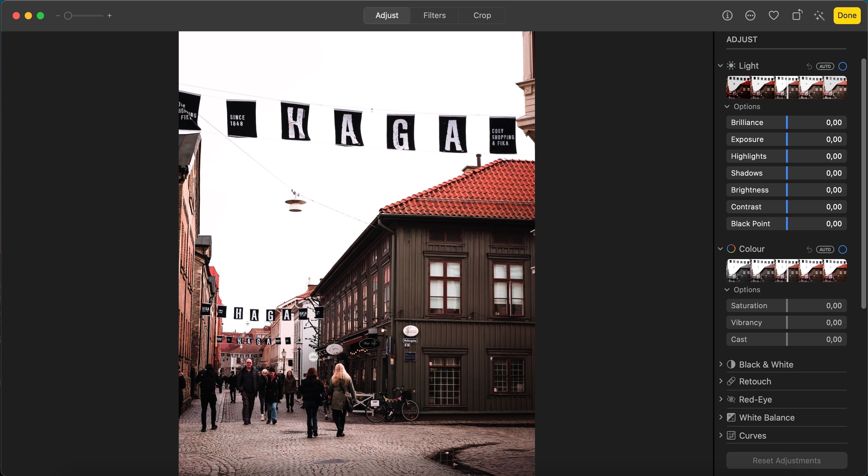868x476 pixels.
Task: Apply auto-enhance with magic wand icon
Action: coord(819,15)
